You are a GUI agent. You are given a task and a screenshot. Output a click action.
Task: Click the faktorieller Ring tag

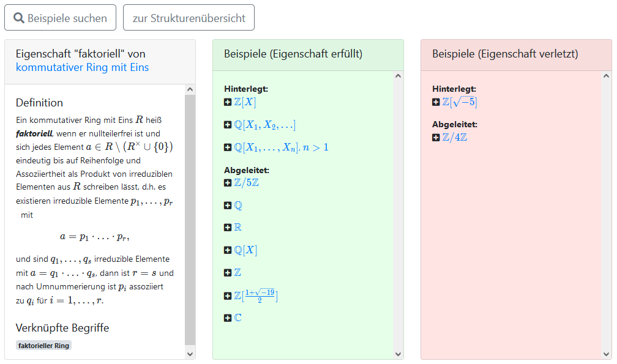click(x=43, y=346)
